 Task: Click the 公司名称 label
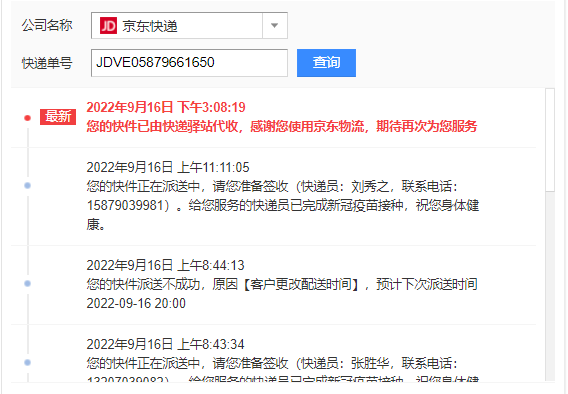coord(47,25)
